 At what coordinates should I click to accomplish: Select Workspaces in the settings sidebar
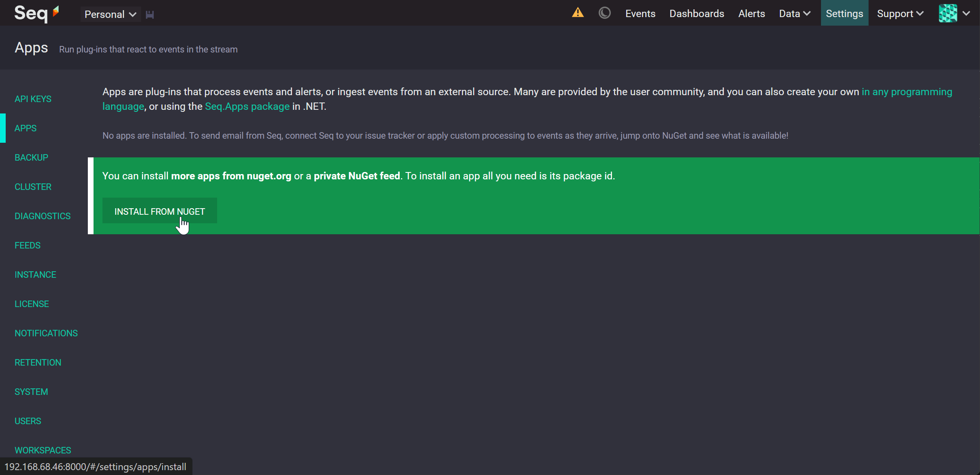43,450
